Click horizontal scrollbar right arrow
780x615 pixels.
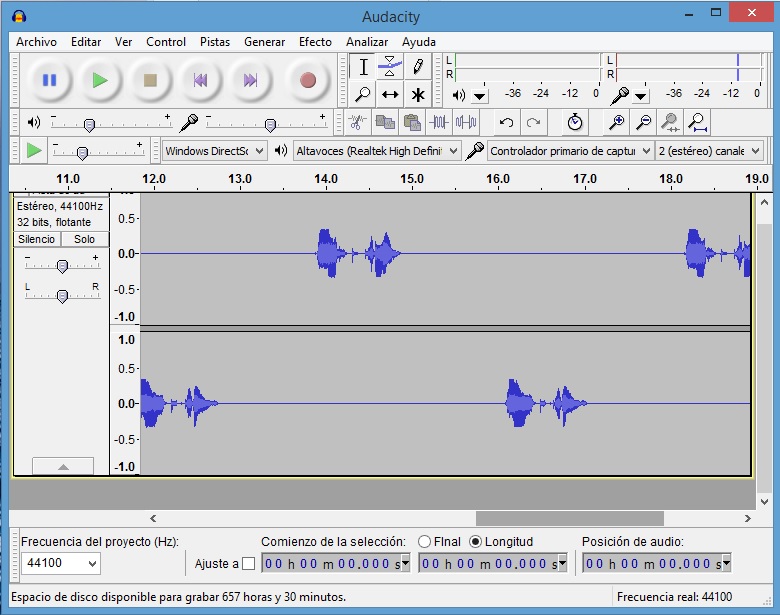click(x=747, y=518)
